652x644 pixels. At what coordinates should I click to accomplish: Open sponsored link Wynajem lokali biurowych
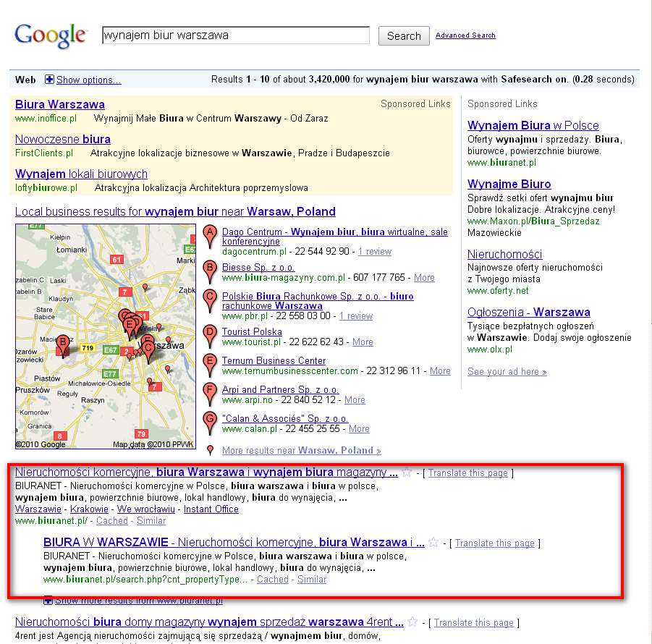(x=81, y=174)
